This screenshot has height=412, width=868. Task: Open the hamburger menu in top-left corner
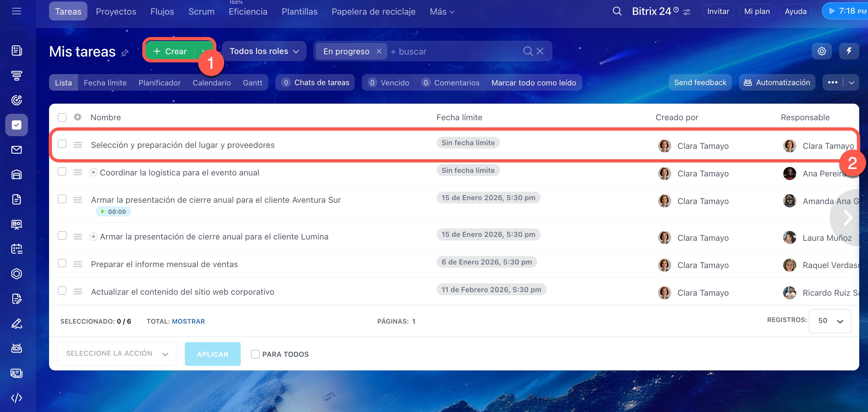(17, 11)
